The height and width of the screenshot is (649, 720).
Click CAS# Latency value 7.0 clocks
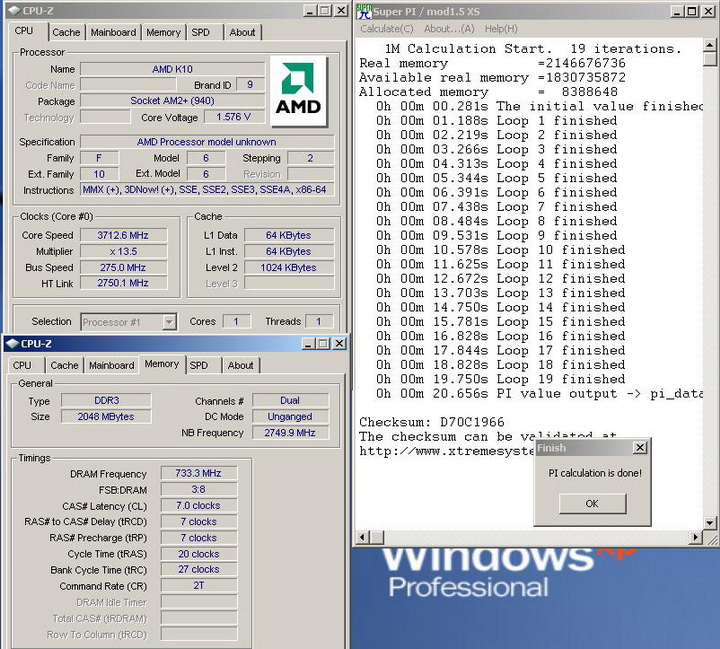click(199, 505)
